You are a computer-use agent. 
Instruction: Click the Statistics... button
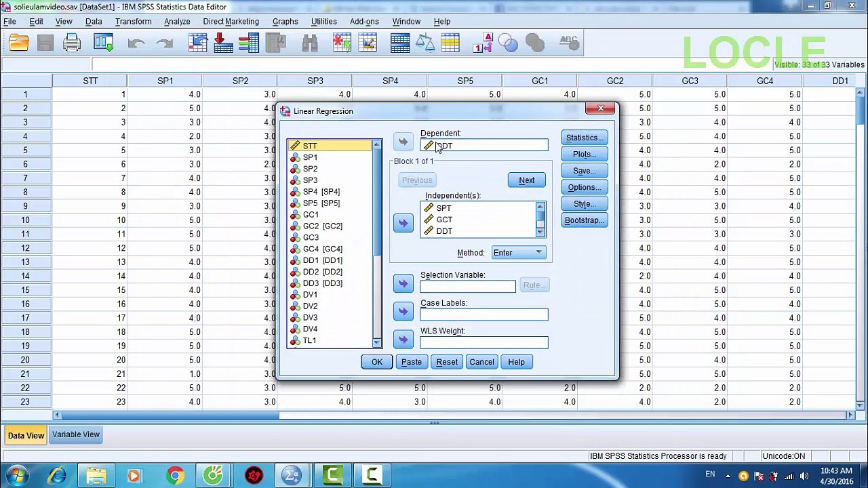click(x=585, y=138)
